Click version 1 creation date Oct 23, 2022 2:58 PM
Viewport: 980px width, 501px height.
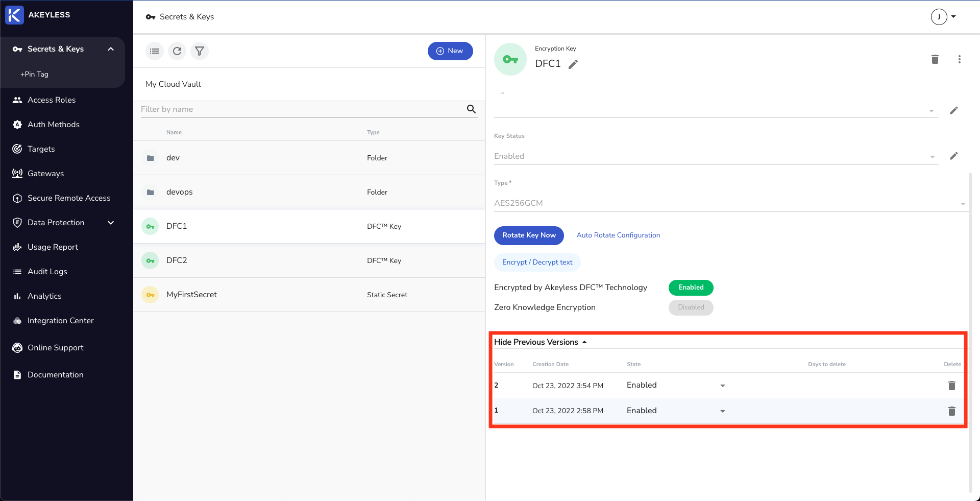point(568,411)
